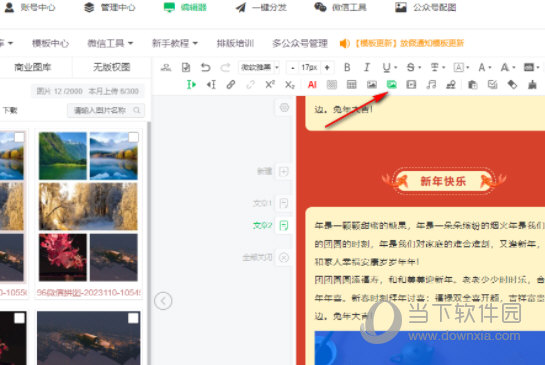
Task: Select the 编辑器 top tab
Action: (185, 7)
